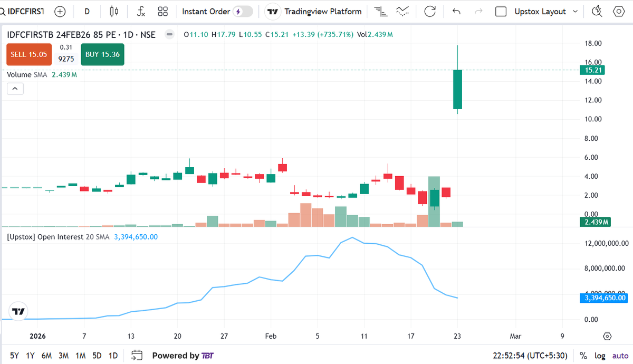The width and height of the screenshot is (633, 364).
Task: Click the strategy line chart icon
Action: (x=402, y=11)
